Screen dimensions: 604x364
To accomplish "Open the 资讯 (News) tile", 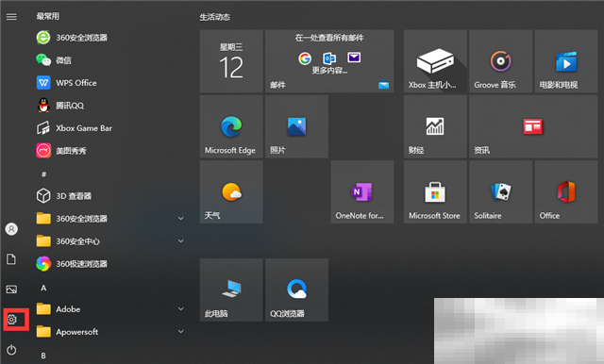I will tap(533, 126).
